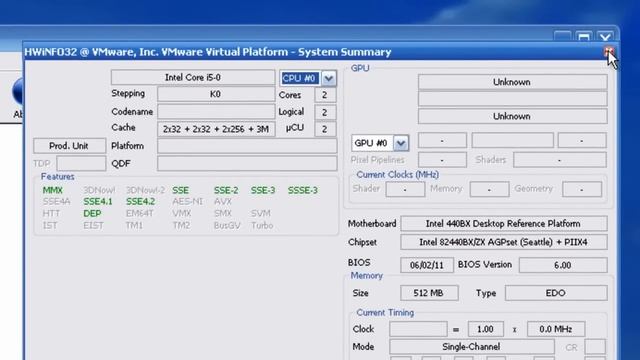Screen dimensions: 640x360
Task: Expand the GPU #0 selector dropdown
Action: click(x=401, y=143)
